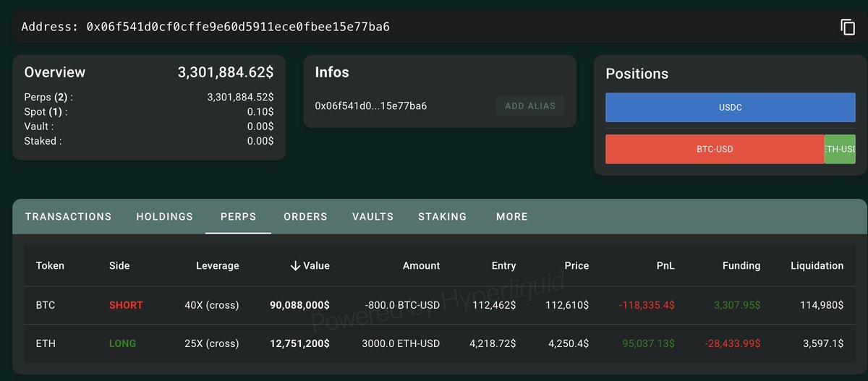Copy the wallet address with the copy icon
The height and width of the screenshot is (381, 868).
coord(848,27)
